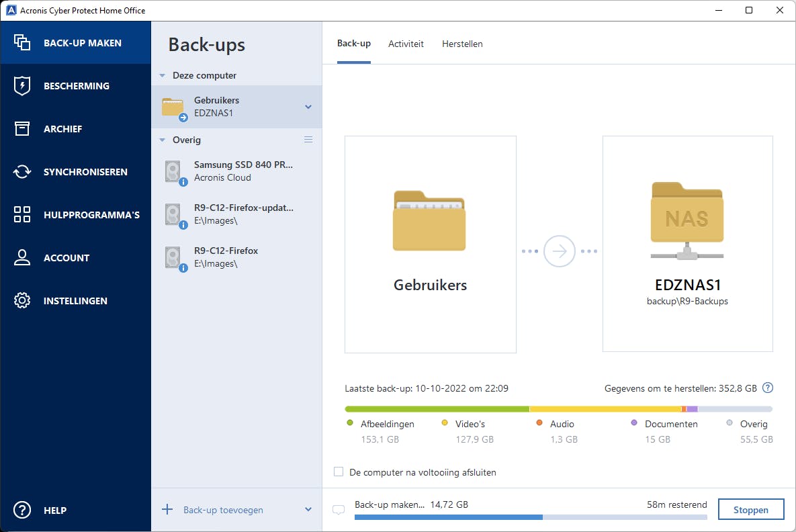Screen dimensions: 796x532
Task: Click the Overig 55,5 GB label
Action: click(x=756, y=431)
